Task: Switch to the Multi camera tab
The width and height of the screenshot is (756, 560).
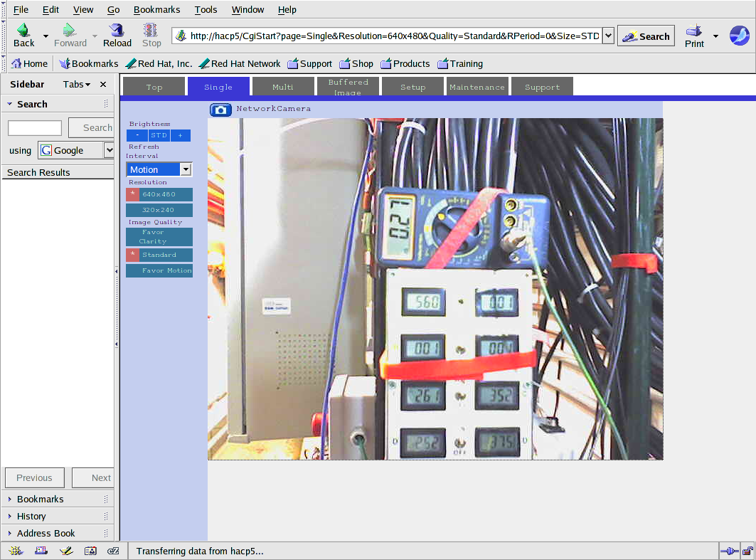Action: coord(283,87)
